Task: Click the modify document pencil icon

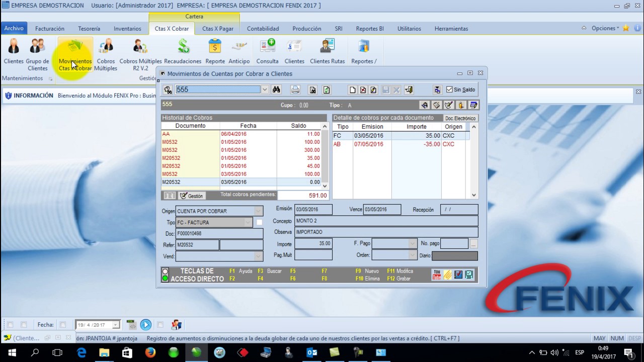Action: 373,90
